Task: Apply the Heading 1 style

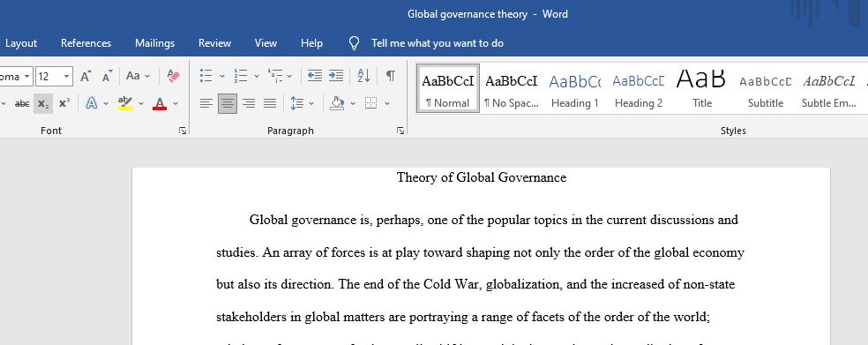Action: (574, 88)
